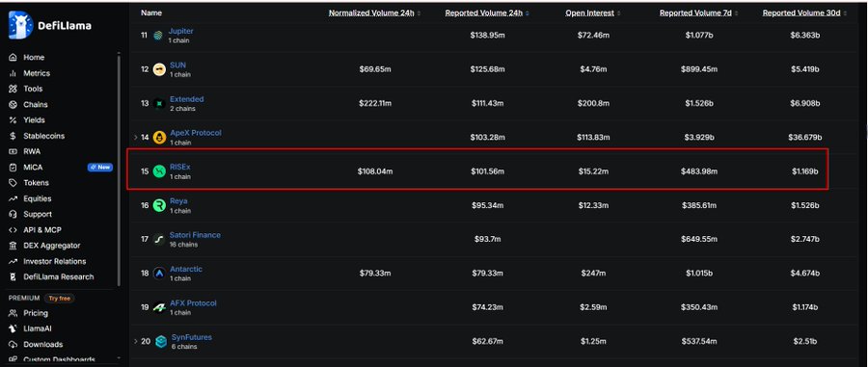Click the Reya logo icon
Image resolution: width=868 pixels, height=367 pixels.
click(x=159, y=205)
